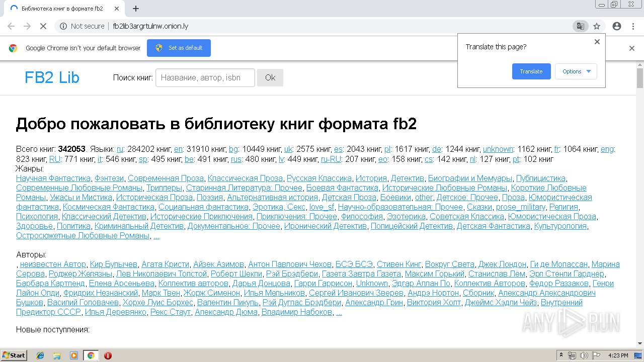Image resolution: width=644 pixels, height=362 pixels.
Task: Click the scrollbar down arrow
Action: [x=639, y=343]
